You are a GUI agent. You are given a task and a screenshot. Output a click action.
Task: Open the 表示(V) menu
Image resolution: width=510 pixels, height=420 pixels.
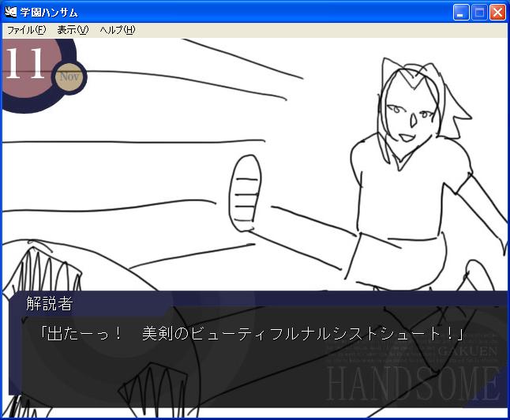tap(73, 30)
